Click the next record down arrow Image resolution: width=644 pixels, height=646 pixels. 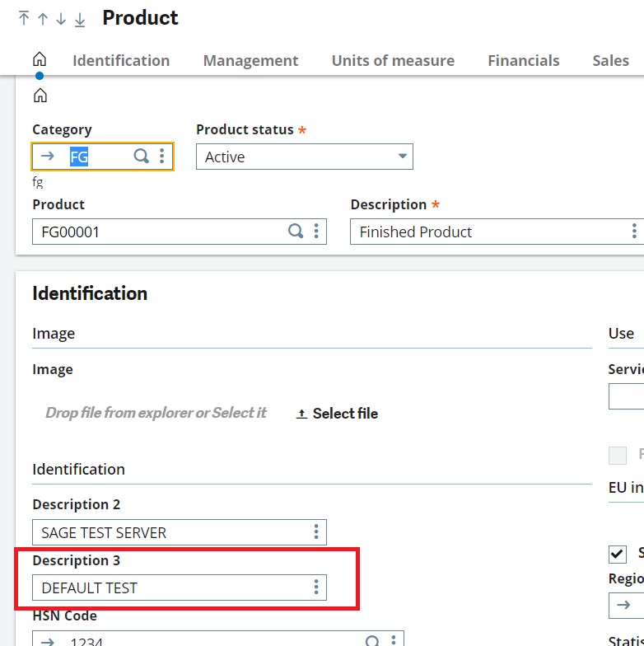click(x=61, y=19)
